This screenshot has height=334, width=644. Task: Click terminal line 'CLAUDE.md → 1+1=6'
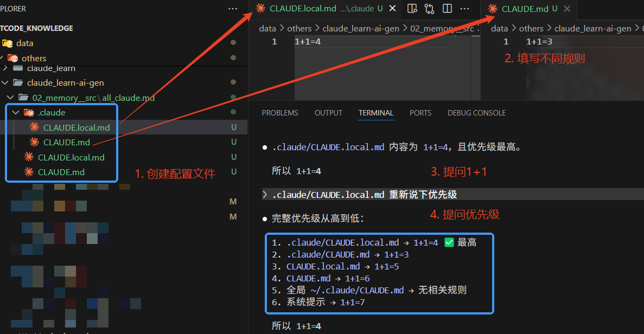click(321, 278)
